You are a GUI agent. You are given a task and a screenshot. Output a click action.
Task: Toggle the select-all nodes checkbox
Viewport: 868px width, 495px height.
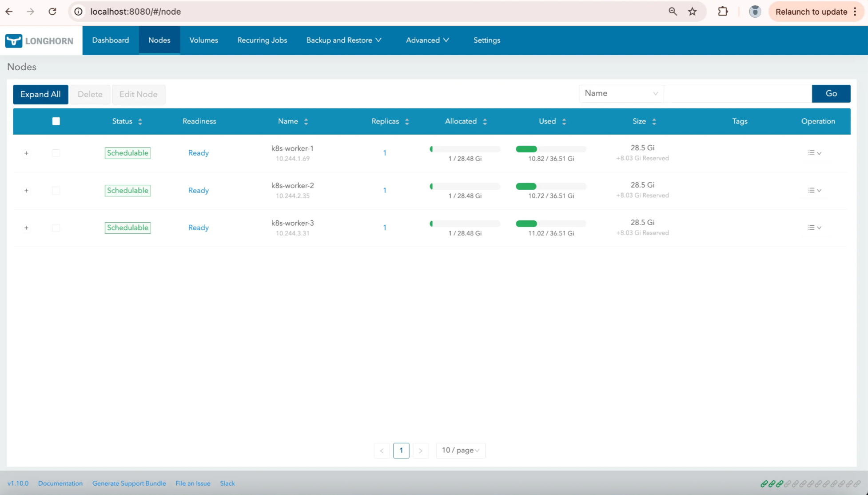[x=56, y=121]
